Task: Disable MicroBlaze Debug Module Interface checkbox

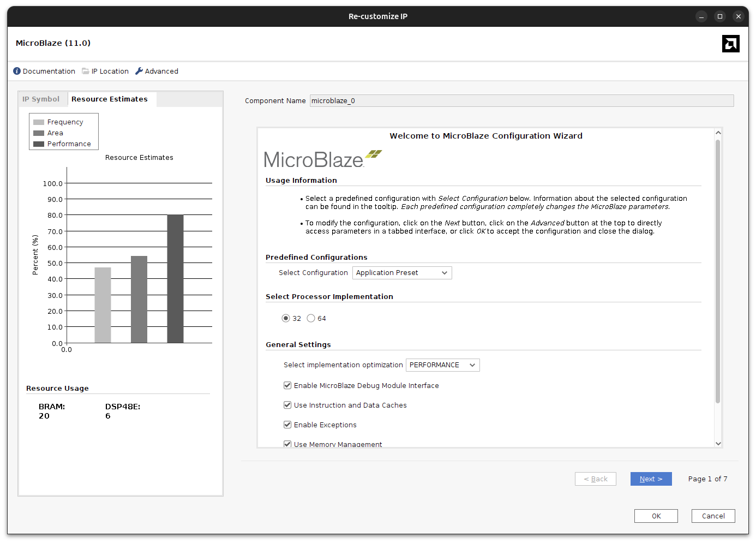Action: (287, 385)
